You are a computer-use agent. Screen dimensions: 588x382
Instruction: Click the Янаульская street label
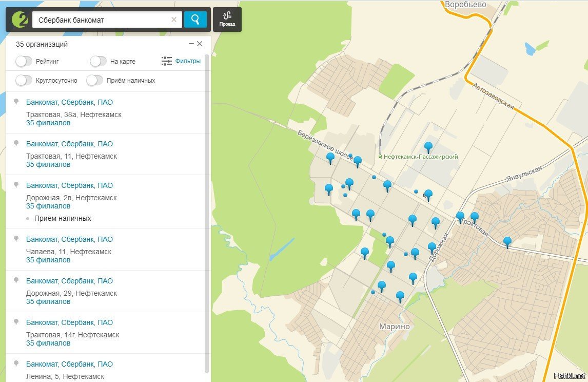524,174
